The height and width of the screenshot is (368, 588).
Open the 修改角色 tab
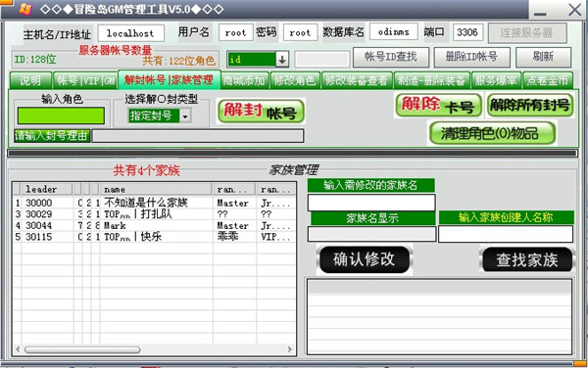(295, 80)
